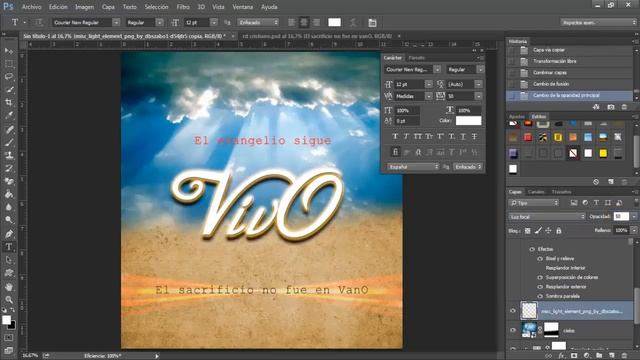Select the Crop tool

point(9,102)
